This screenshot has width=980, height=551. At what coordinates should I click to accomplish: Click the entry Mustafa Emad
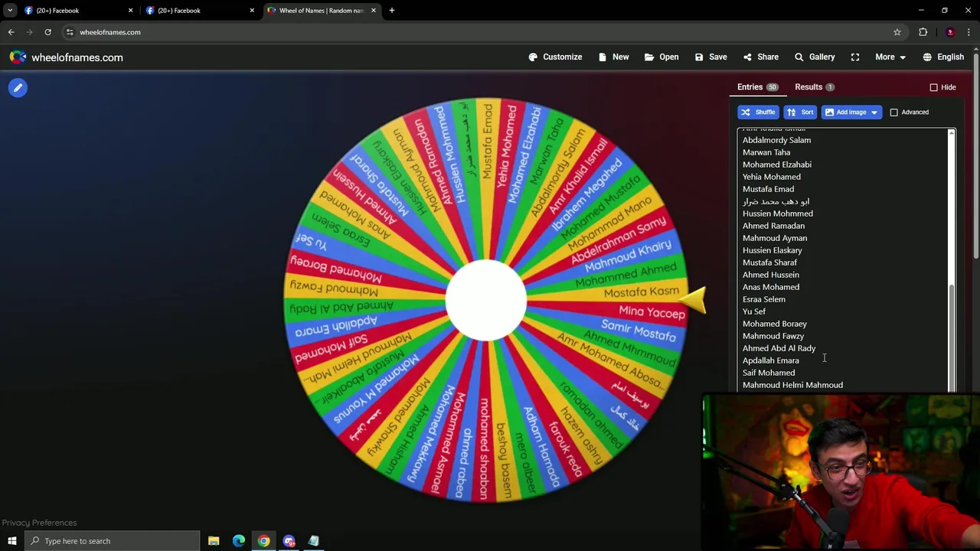coord(768,189)
